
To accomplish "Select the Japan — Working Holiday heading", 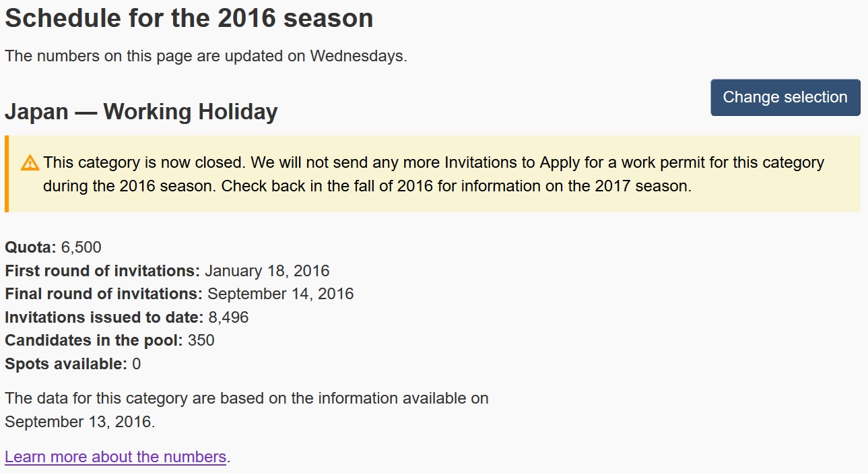I will click(141, 111).
